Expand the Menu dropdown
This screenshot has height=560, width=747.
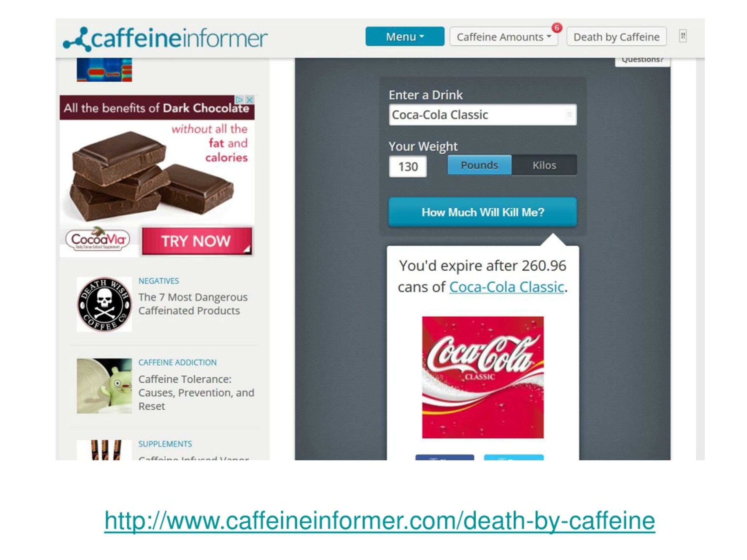pyautogui.click(x=405, y=36)
